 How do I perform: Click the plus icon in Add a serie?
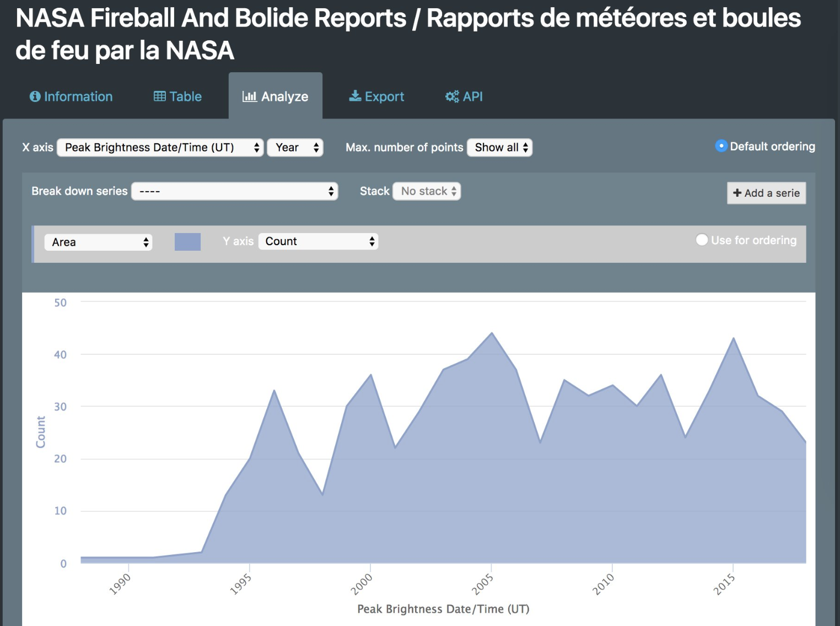click(737, 193)
